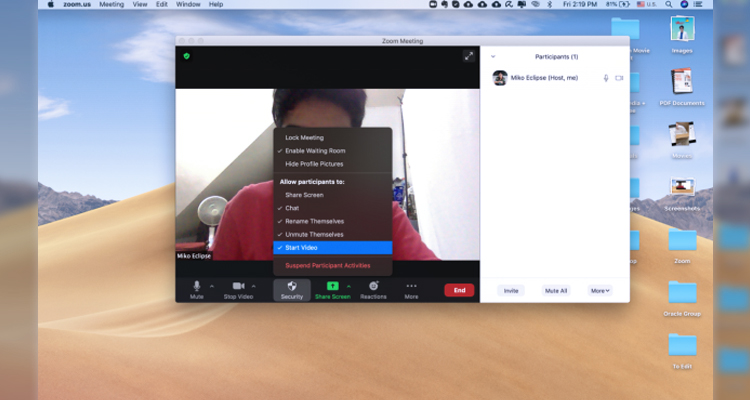Click the green encryption shield icon
Viewport: 750px width, 400px height.
[187, 56]
